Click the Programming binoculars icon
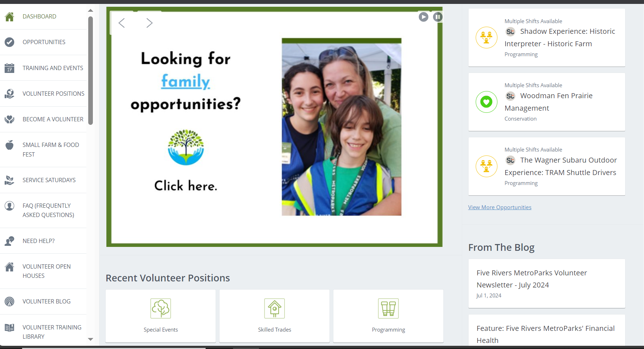 click(389, 308)
